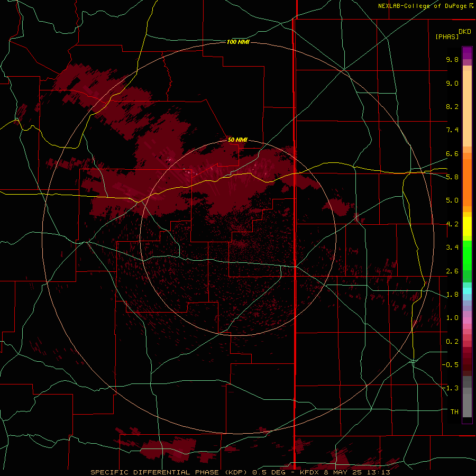
Task: Click the -0.5 value on the color scale
Action: (x=450, y=365)
